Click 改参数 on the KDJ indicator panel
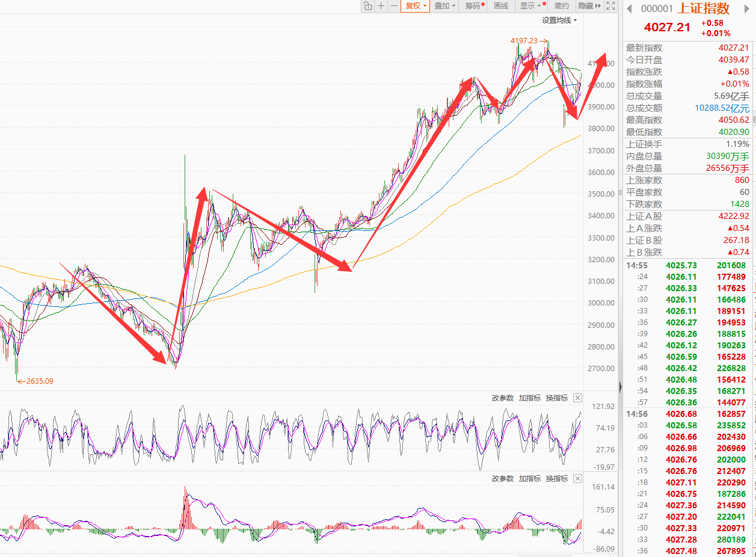756x557 pixels. click(x=503, y=398)
